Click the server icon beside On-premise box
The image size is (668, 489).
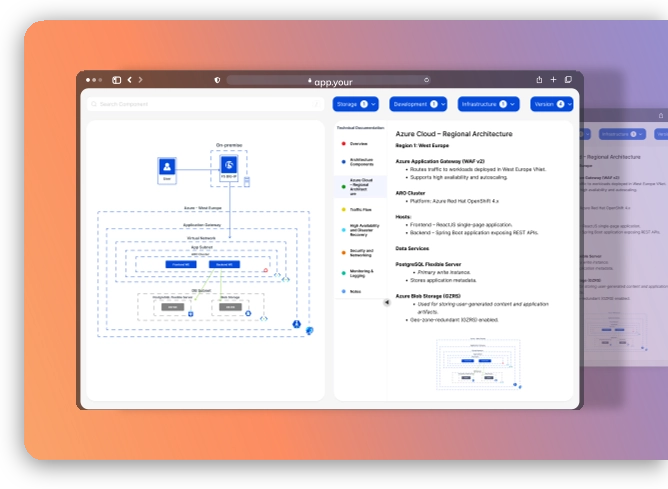[x=247, y=182]
